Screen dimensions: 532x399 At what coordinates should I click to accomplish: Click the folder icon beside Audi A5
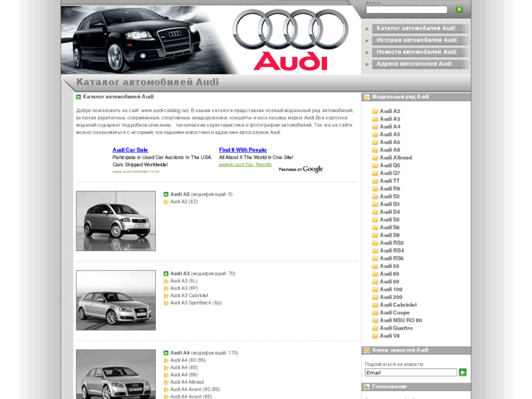[x=375, y=135]
